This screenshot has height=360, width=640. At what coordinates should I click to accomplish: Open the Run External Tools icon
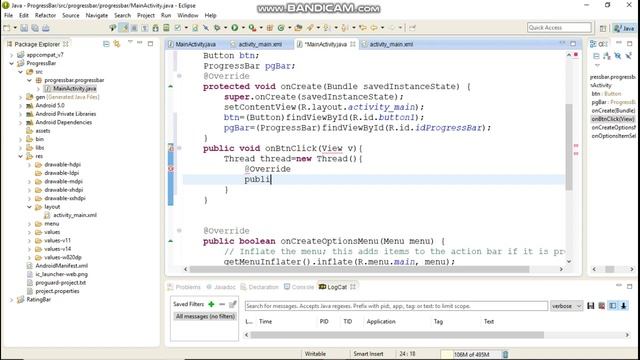pos(253,28)
